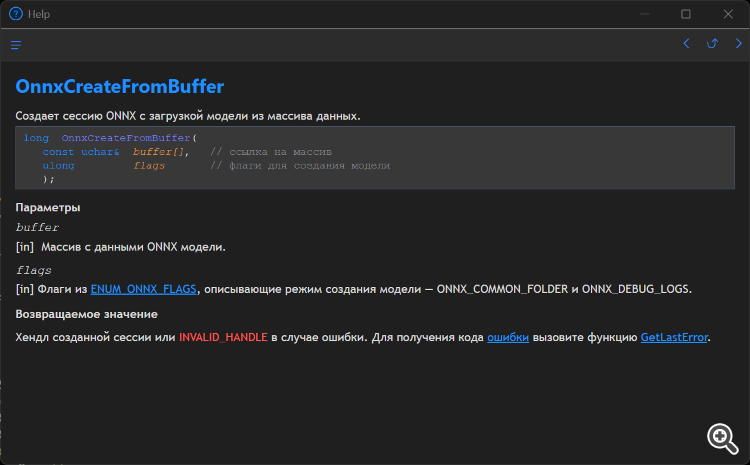Click the "Параметры" section heading

(48, 207)
